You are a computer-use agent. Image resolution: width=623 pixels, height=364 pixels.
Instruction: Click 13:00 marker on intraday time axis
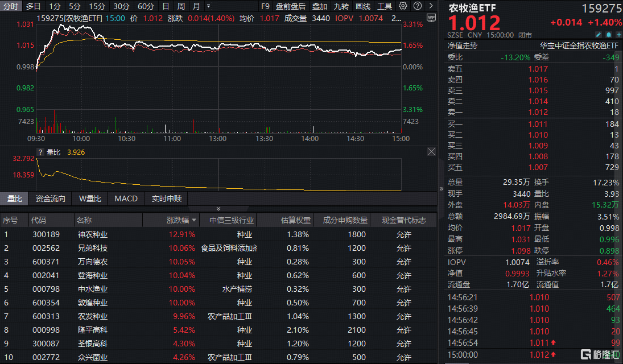[x=218, y=139]
